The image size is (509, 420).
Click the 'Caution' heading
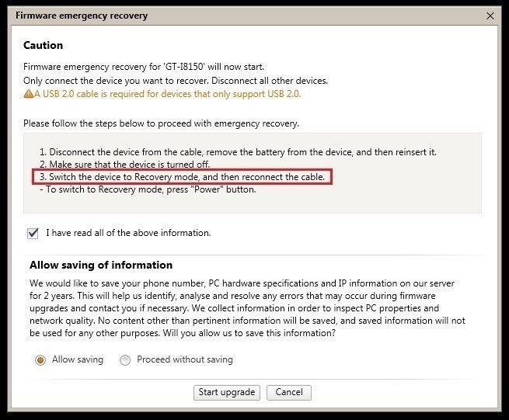(44, 45)
